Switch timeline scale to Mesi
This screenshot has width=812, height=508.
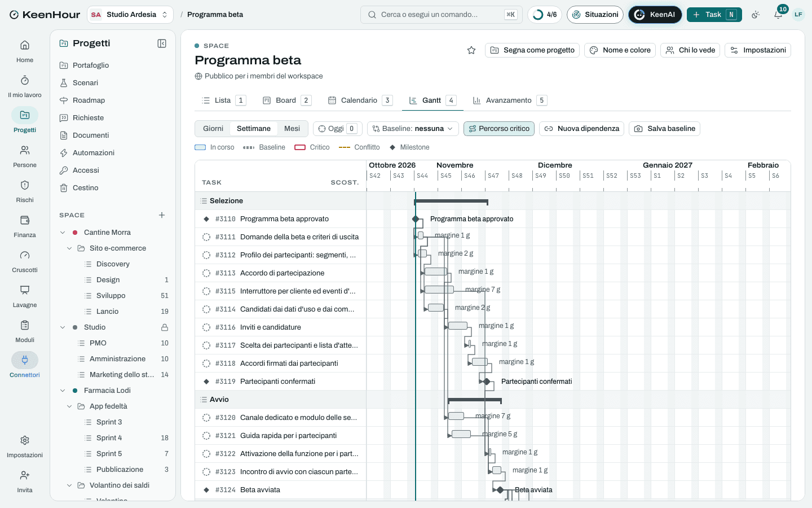coord(292,129)
